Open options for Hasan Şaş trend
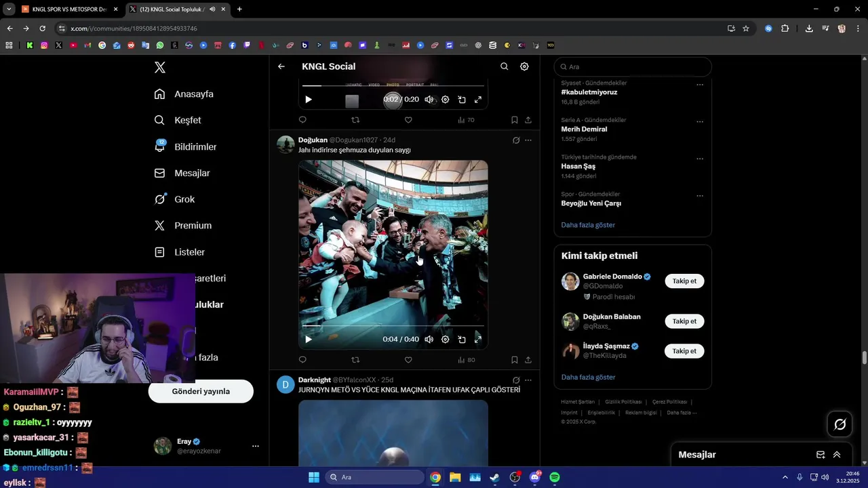This screenshot has height=488, width=868. [700, 159]
